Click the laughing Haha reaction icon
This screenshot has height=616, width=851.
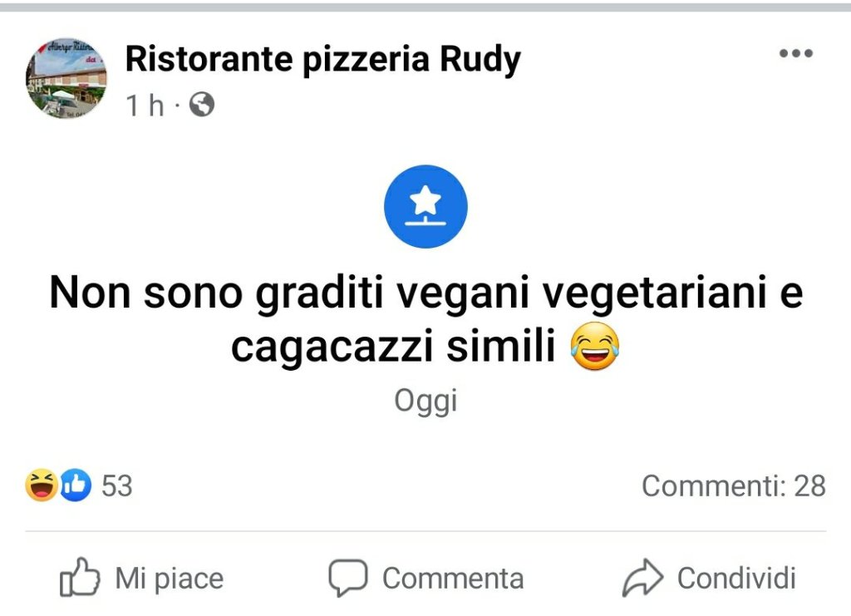(x=41, y=485)
